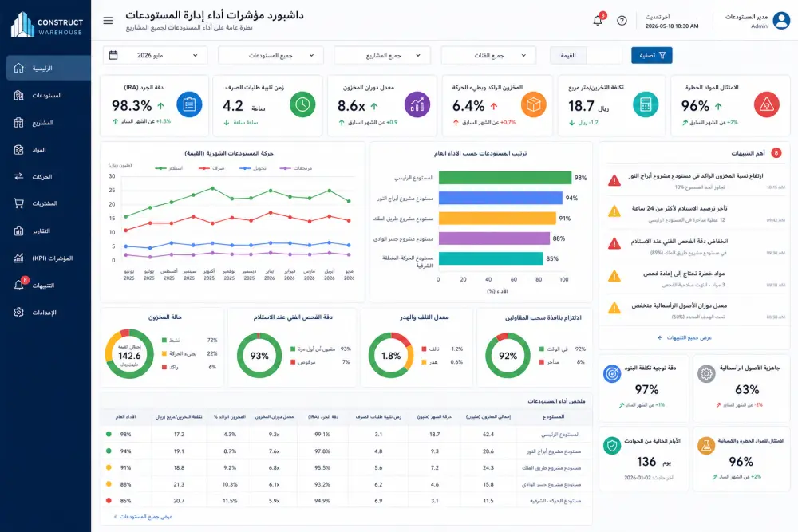Viewport: 798px width, 532px height.
Task: Open الحركات sidebar item
Action: [x=49, y=176]
